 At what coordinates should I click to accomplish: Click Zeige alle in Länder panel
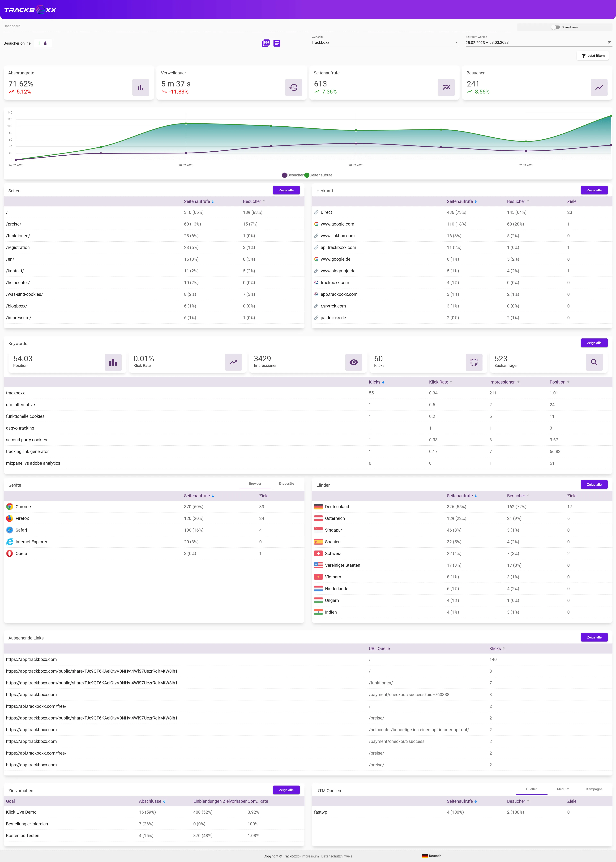[x=594, y=485]
